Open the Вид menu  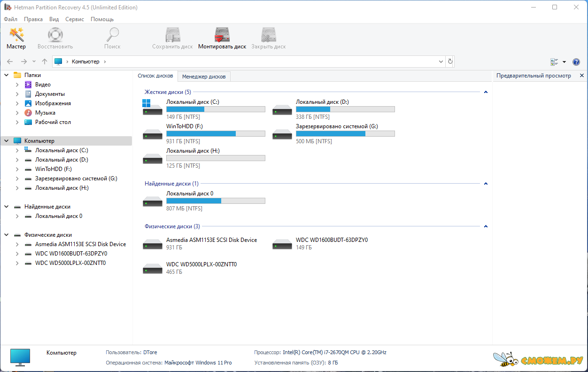coord(54,19)
